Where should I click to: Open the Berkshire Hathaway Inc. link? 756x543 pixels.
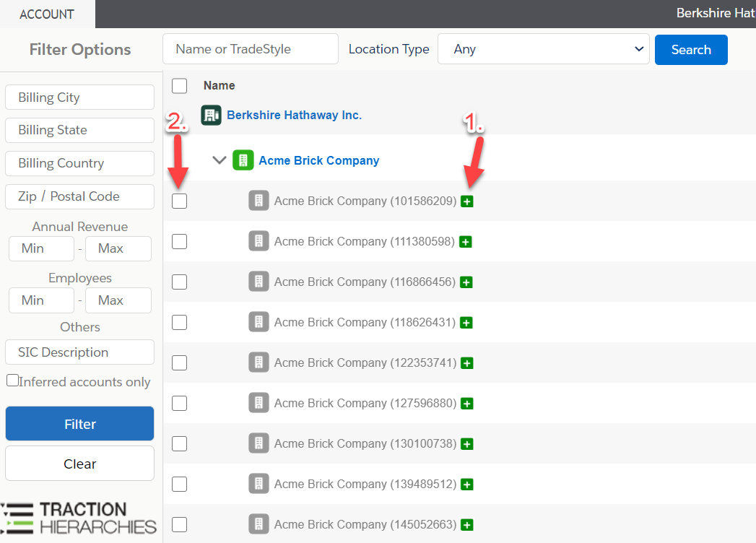294,116
